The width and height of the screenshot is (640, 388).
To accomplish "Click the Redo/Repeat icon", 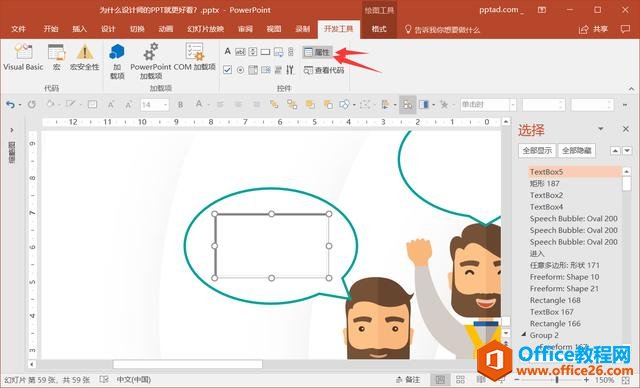I will [32, 105].
